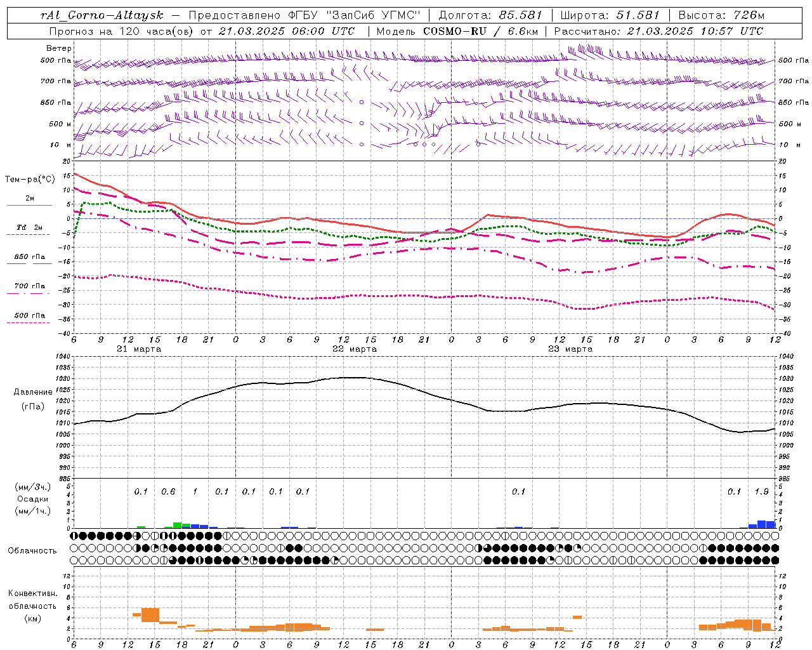Click the "Ветер" wind panel label
This screenshot has height=650, width=812.
click(59, 48)
